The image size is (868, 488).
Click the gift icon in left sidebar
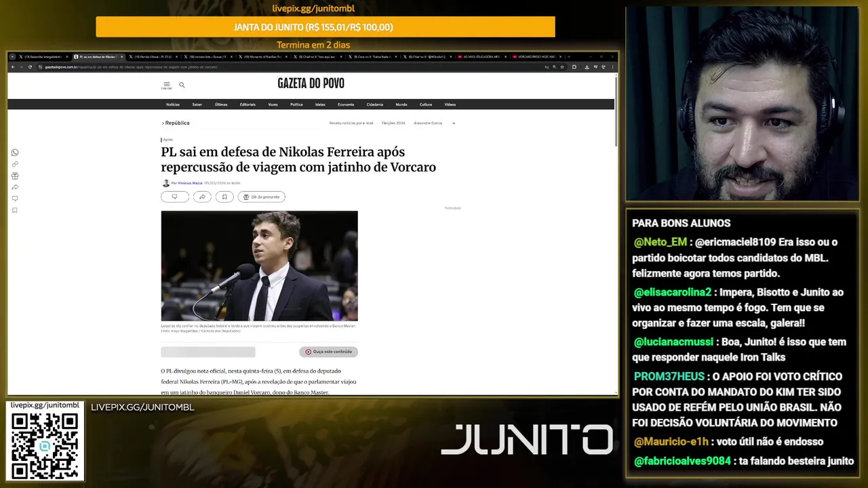(15, 176)
